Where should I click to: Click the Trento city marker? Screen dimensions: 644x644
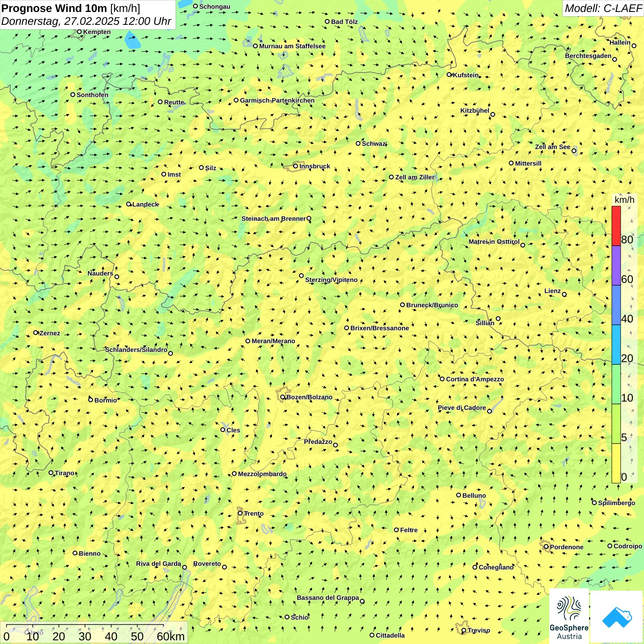click(x=240, y=513)
